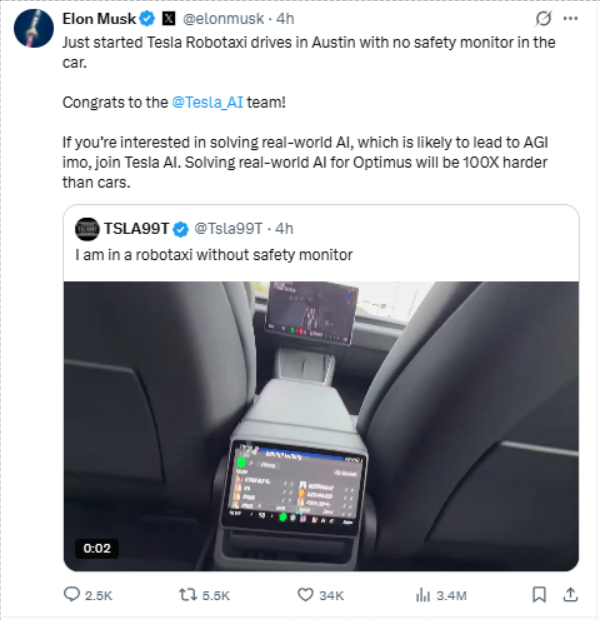600x620 pixels.
Task: Reply to the post via comment icon
Action: tap(72, 594)
